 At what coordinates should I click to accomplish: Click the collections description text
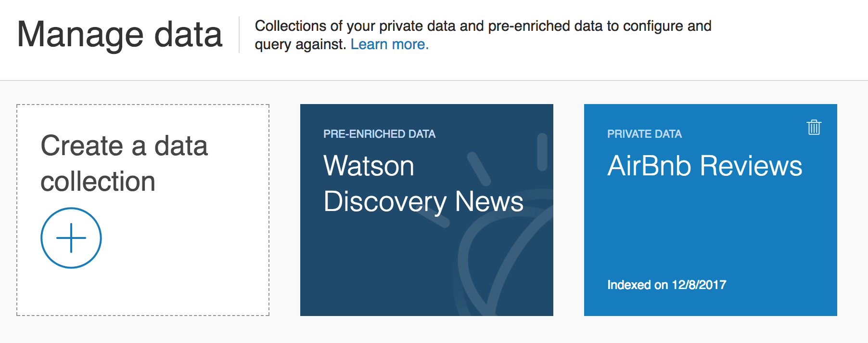coord(483,35)
